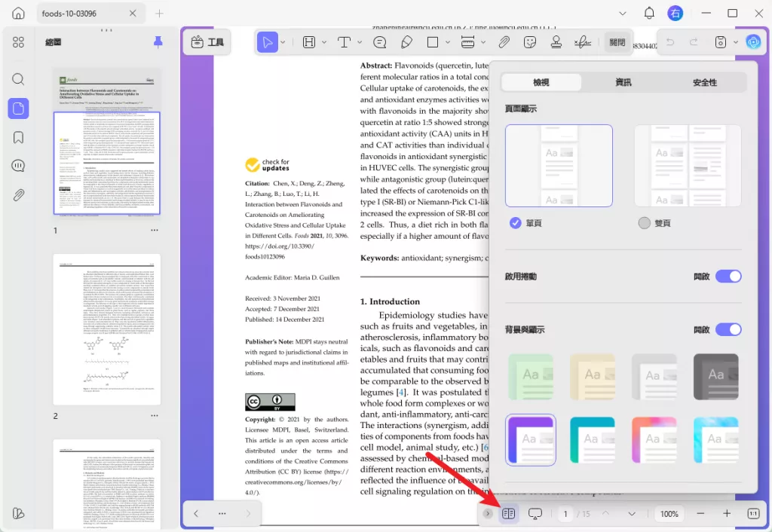Choose the attach file paperclip tool in toolbar
772x532 pixels.
(504, 42)
